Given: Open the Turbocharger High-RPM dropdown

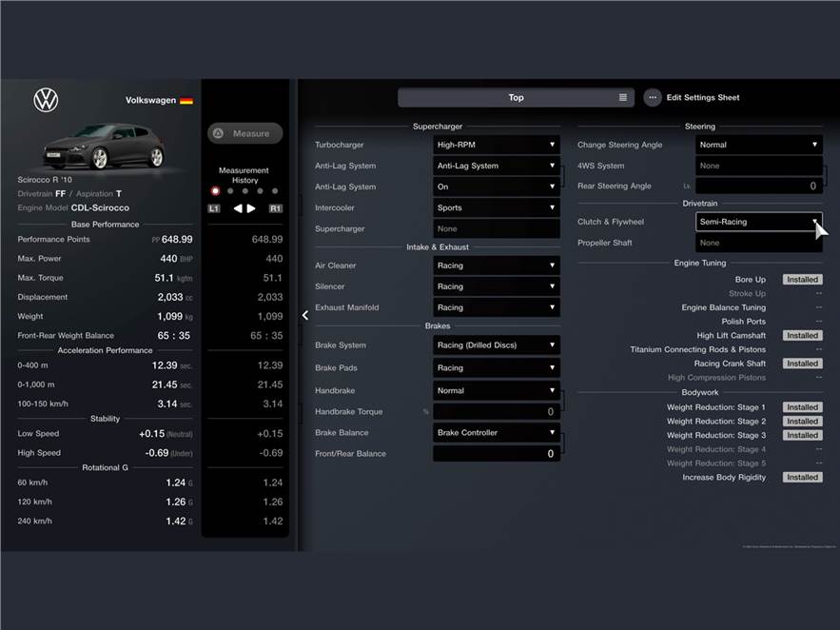Looking at the screenshot, I should point(496,145).
